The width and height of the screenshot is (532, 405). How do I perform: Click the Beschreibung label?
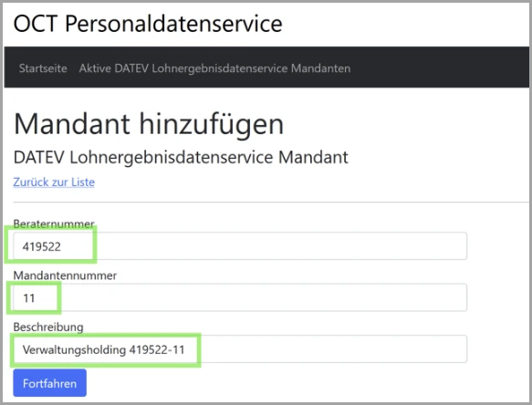click(x=48, y=327)
